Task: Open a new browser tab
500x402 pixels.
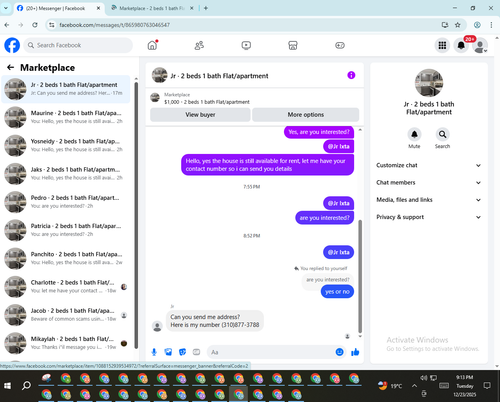Action: pos(206,8)
